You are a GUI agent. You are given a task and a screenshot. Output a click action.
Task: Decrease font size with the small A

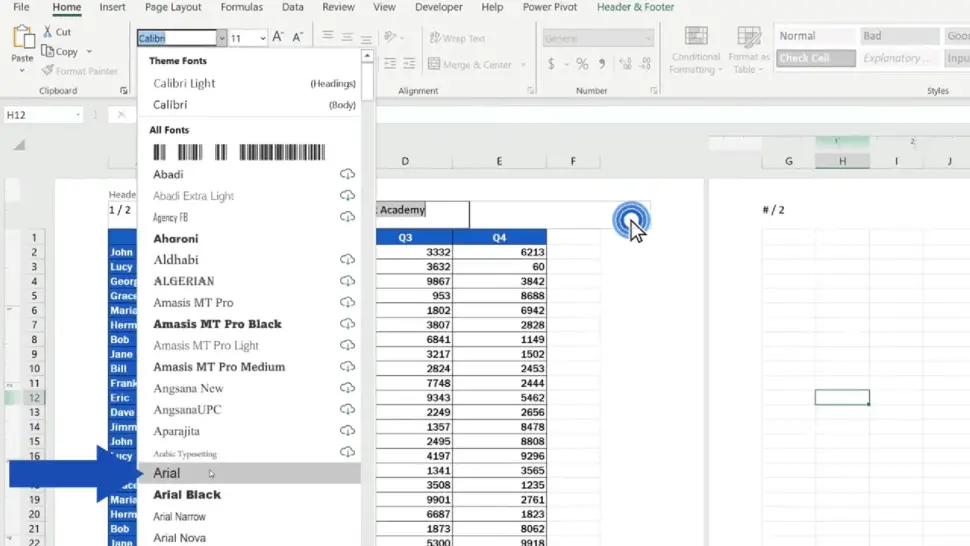(298, 38)
